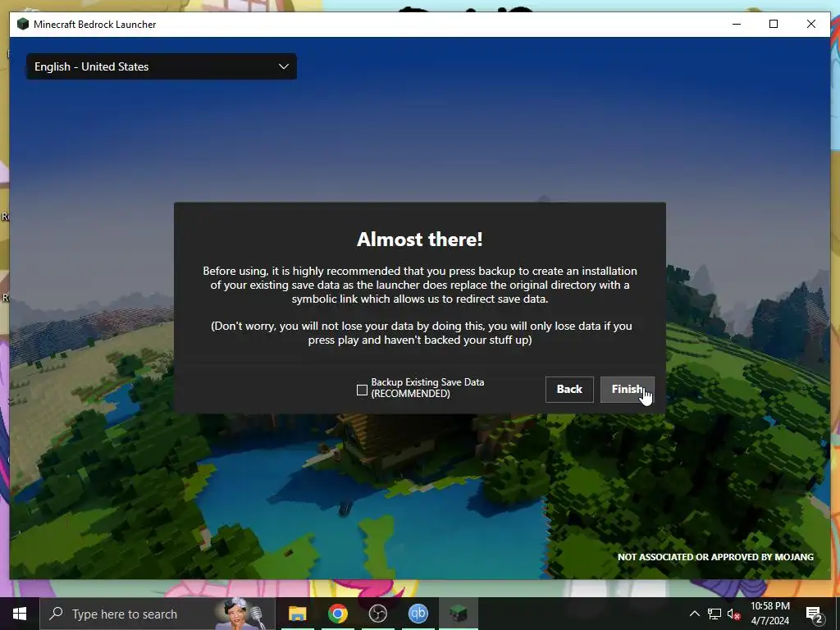
Task: Click the search magnifier icon in taskbar
Action: (56, 614)
